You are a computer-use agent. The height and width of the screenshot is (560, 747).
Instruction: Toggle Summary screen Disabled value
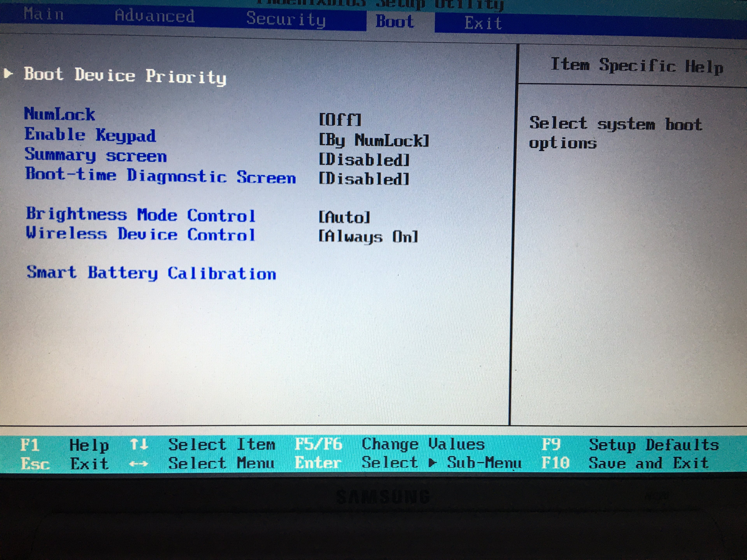[x=364, y=160]
